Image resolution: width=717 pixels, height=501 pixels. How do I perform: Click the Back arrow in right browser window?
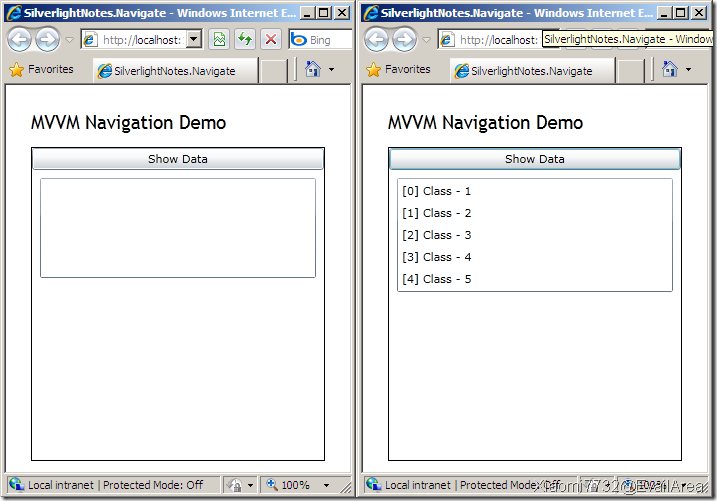[x=377, y=40]
